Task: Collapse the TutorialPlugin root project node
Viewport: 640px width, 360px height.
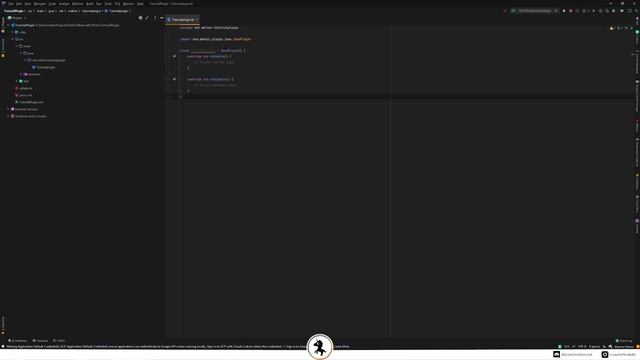Action: [x=9, y=25]
